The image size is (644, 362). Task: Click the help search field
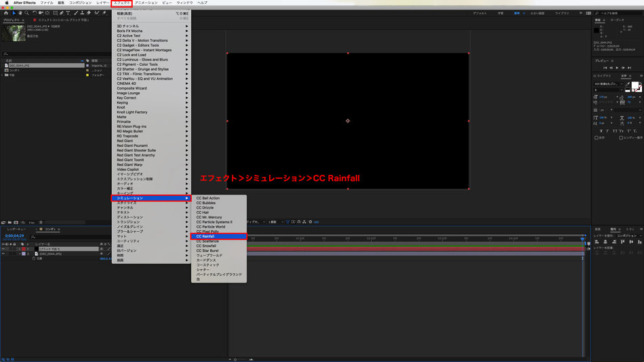[618, 13]
